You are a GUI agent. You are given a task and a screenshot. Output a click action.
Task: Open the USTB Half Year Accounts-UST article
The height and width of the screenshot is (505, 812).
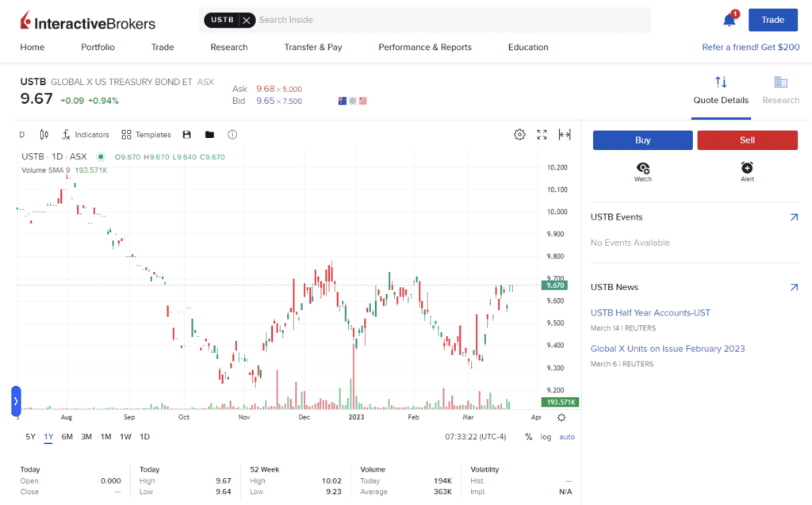tap(650, 312)
